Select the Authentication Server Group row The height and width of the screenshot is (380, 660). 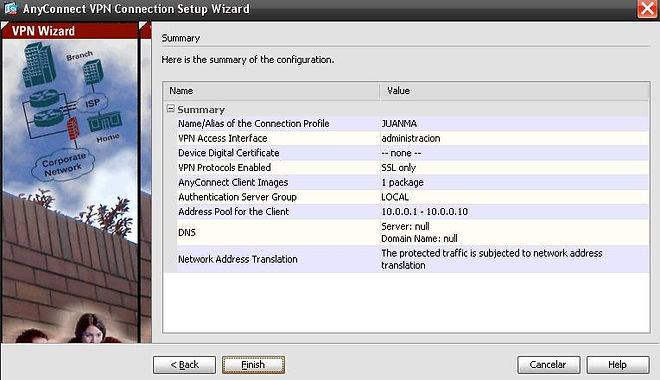pyautogui.click(x=412, y=197)
